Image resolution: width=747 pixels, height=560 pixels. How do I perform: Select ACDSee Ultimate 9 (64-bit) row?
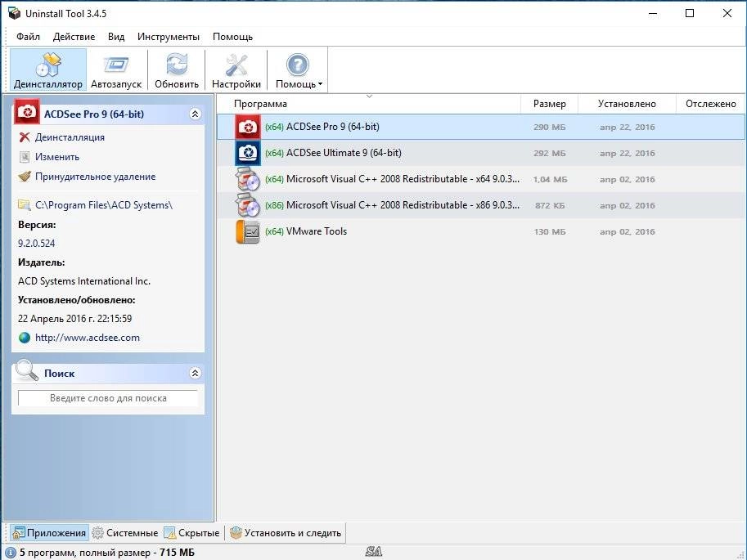pos(481,153)
